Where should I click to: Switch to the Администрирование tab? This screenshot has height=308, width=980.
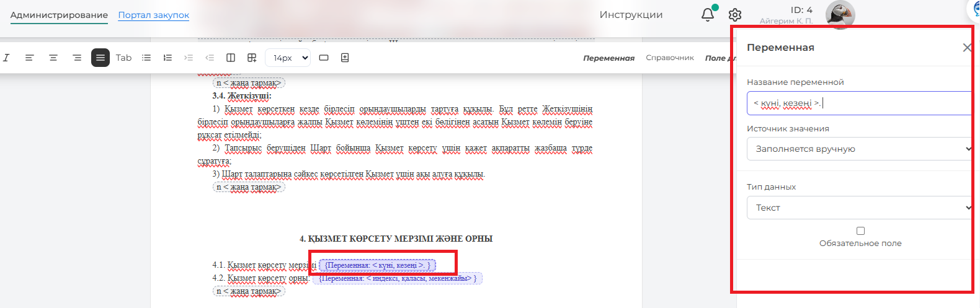click(x=59, y=15)
